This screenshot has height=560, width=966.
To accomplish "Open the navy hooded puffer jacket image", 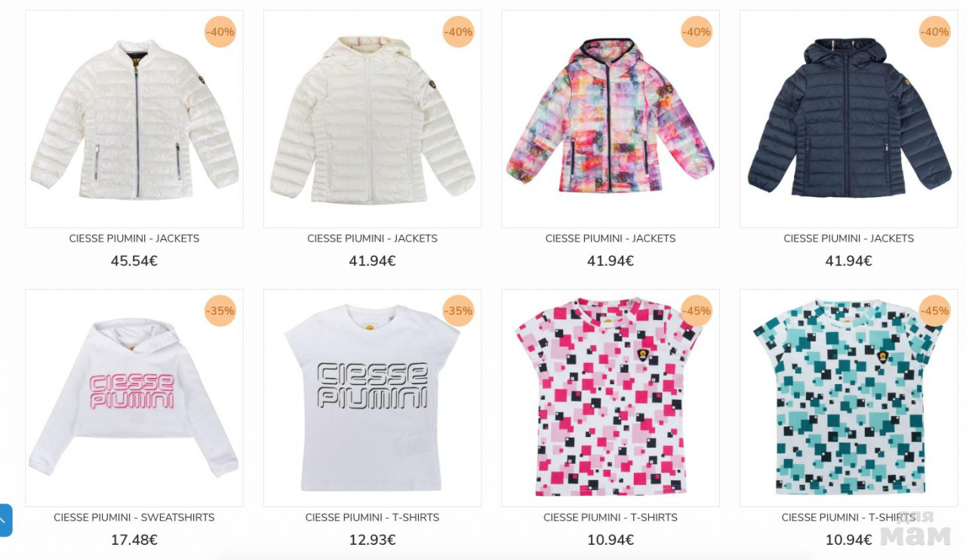I will click(x=849, y=119).
